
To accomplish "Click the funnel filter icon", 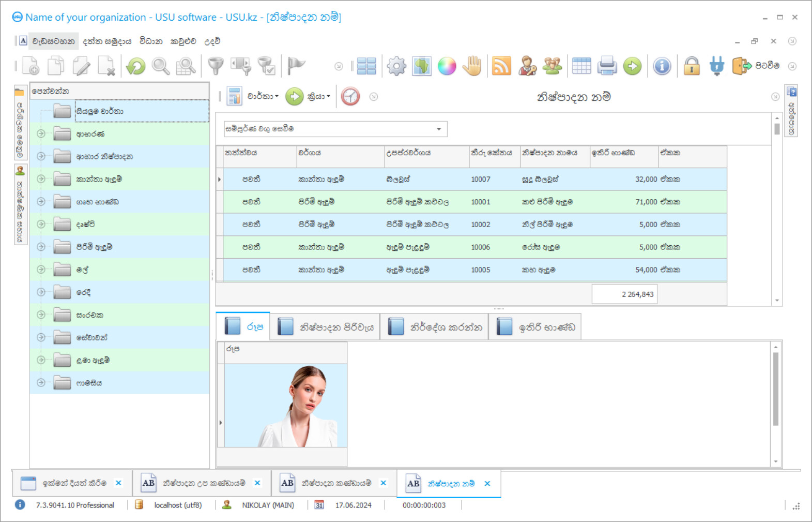I will pyautogui.click(x=216, y=66).
